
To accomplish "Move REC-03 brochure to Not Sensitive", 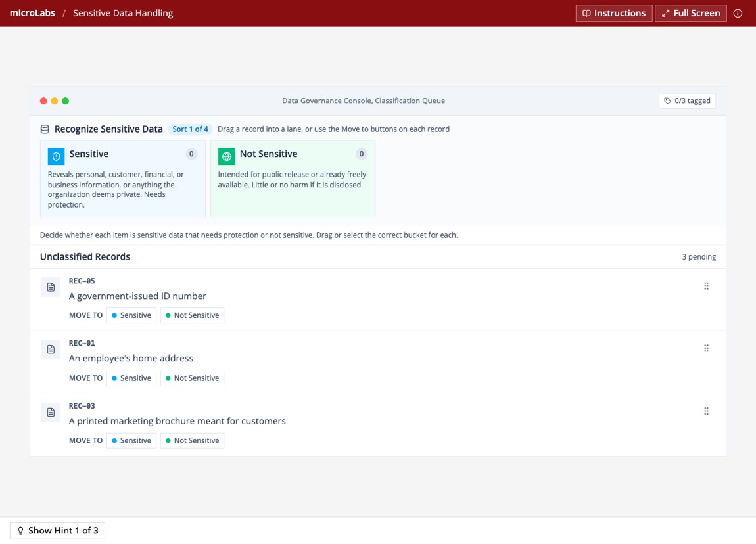I will coord(192,440).
